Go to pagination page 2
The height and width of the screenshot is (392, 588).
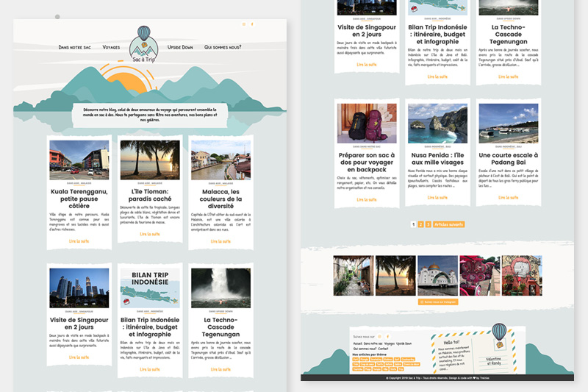click(x=420, y=224)
